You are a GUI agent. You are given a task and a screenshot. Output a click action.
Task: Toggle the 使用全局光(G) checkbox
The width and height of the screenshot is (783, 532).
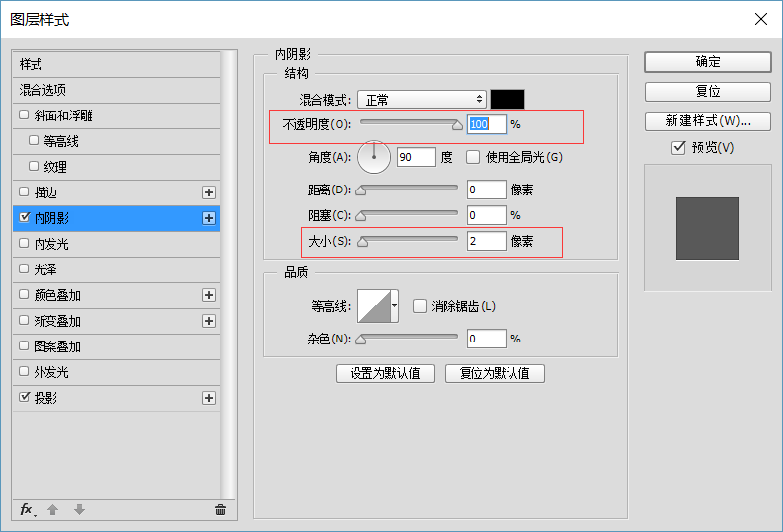pyautogui.click(x=472, y=157)
